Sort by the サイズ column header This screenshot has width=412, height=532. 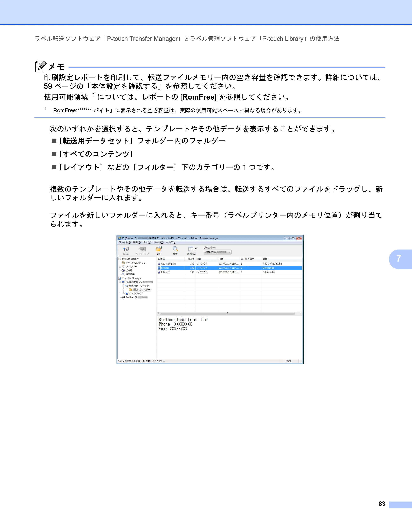(190, 259)
